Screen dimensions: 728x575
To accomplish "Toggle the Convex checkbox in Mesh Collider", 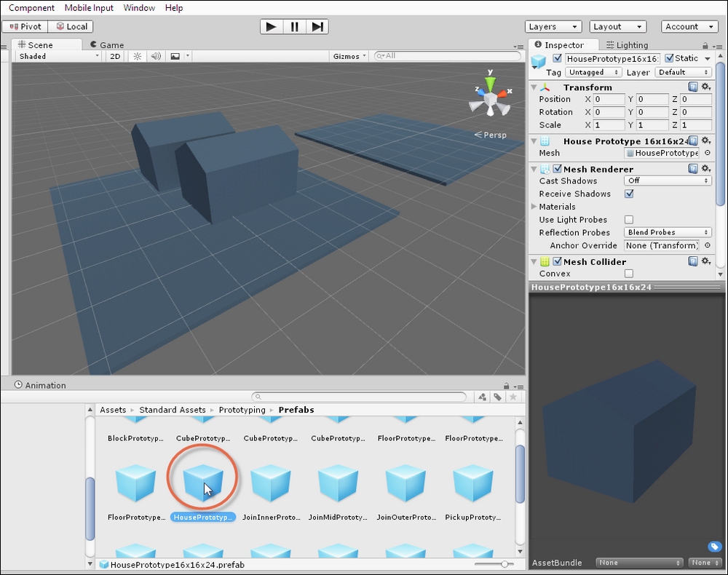I will 629,274.
